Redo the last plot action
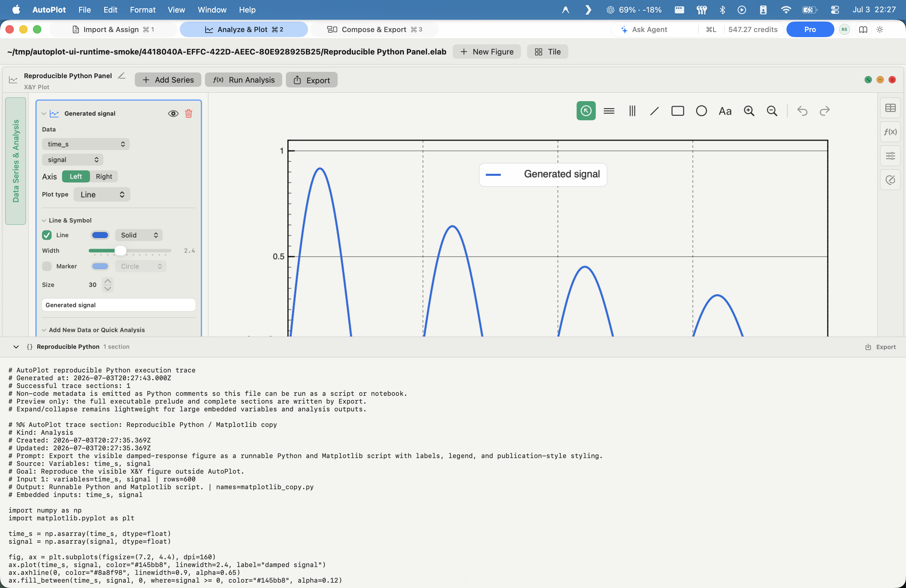This screenshot has height=588, width=906. click(x=825, y=111)
